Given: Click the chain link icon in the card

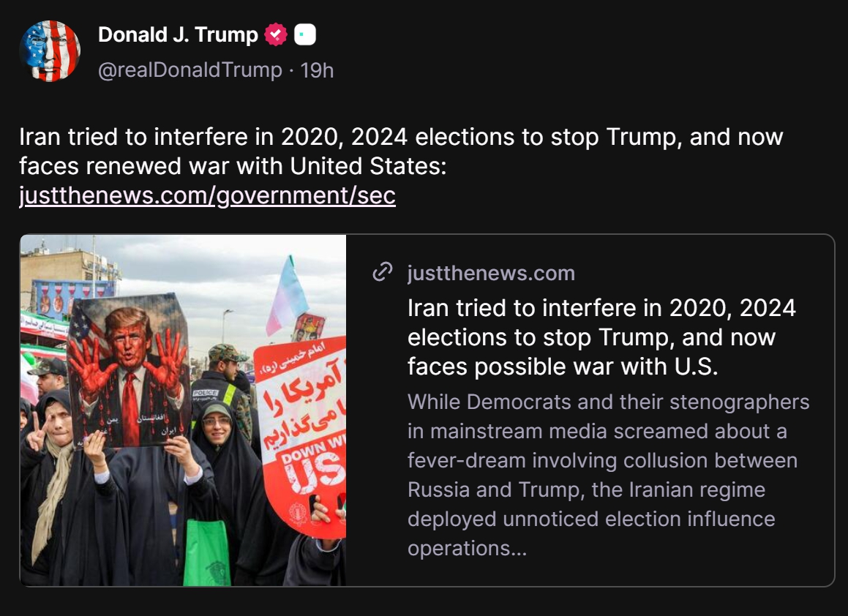Looking at the screenshot, I should click(x=383, y=272).
